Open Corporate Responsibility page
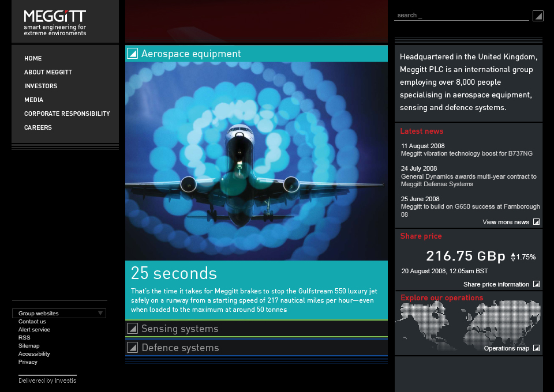Screen dimensions: 554x392 [67, 114]
